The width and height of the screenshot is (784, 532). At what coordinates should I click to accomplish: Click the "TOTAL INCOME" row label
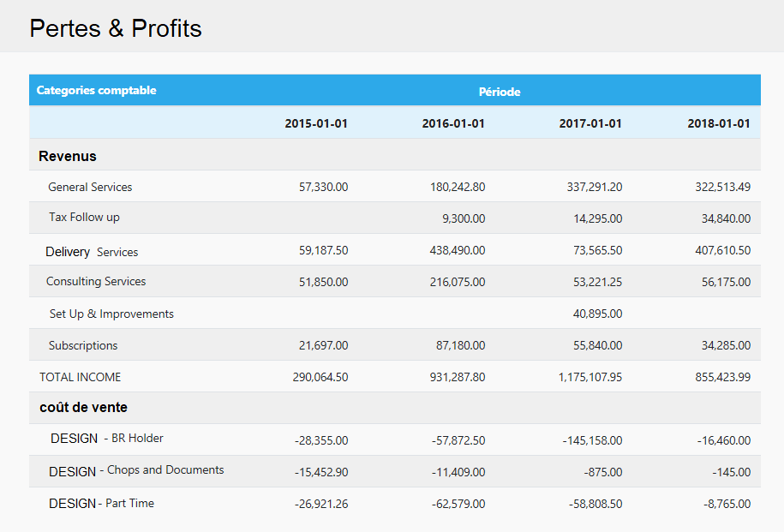(x=79, y=376)
